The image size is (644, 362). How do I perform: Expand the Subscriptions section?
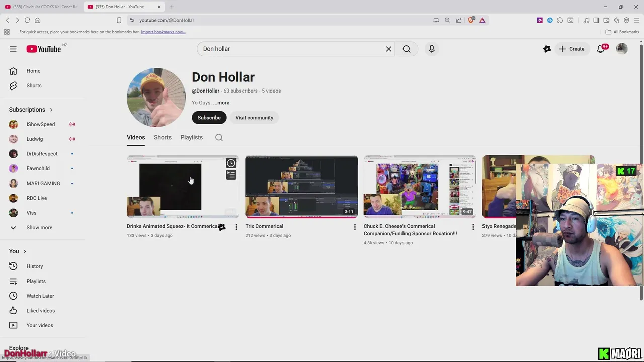click(31, 110)
